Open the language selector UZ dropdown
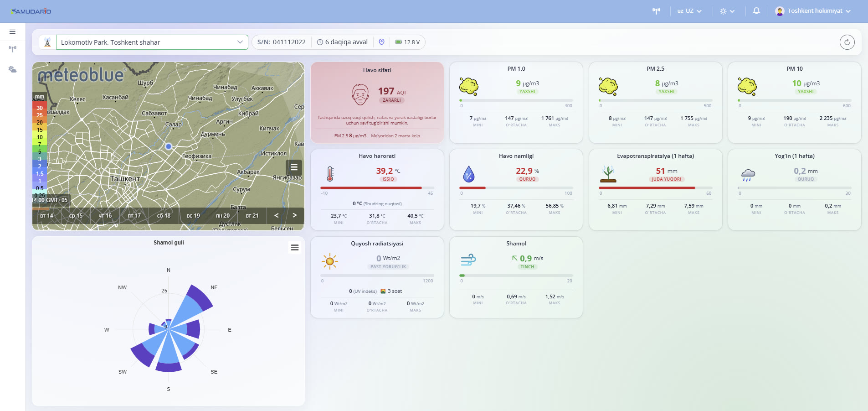The height and width of the screenshot is (411, 868). pos(689,11)
